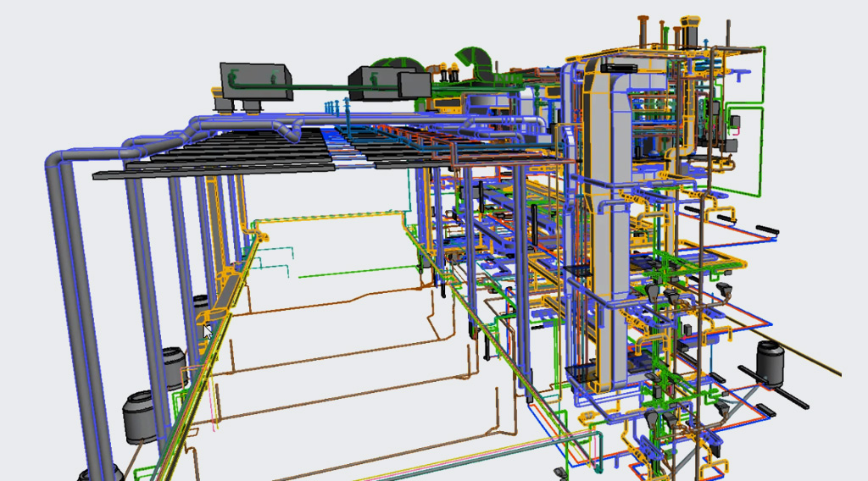Click the cylindrical tank at bottom left
The width and height of the screenshot is (868, 481).
(140, 417)
